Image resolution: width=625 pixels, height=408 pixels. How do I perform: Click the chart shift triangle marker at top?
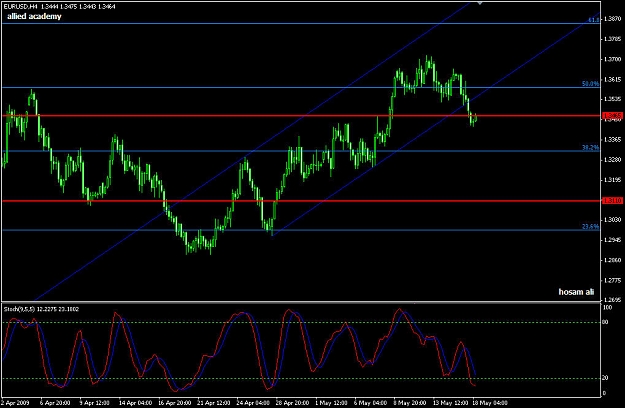tap(480, 3)
